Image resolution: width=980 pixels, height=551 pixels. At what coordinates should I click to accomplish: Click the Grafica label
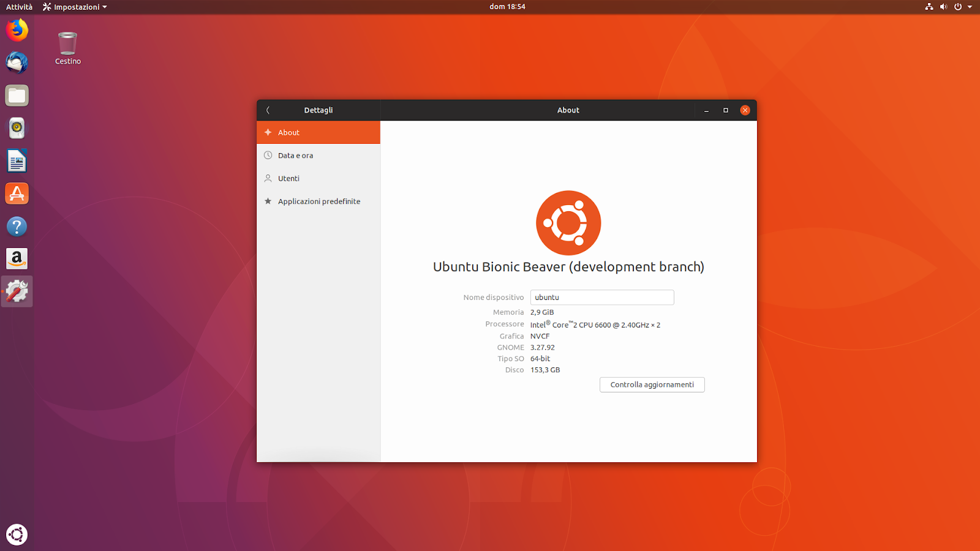coord(511,336)
